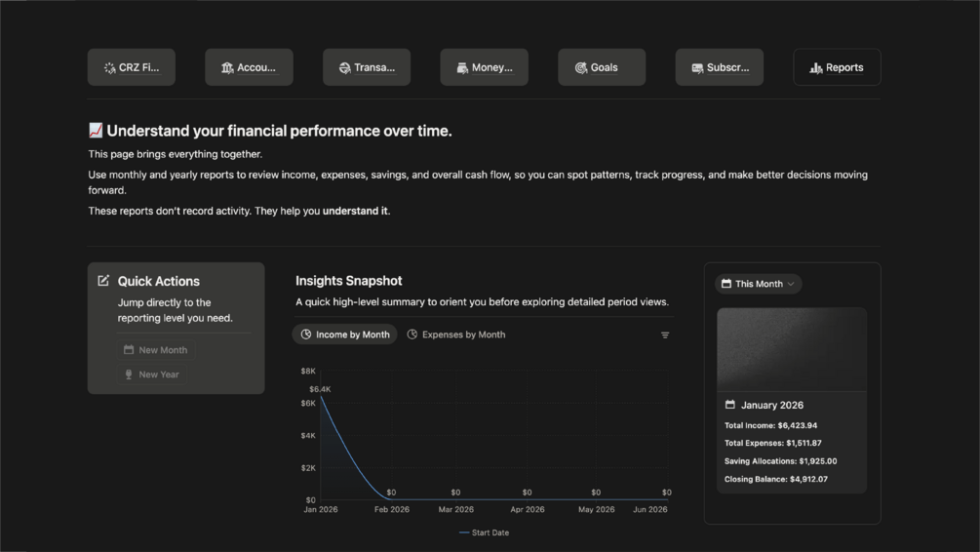Switch to Income by Month view
The width and height of the screenshot is (980, 552).
(x=344, y=335)
